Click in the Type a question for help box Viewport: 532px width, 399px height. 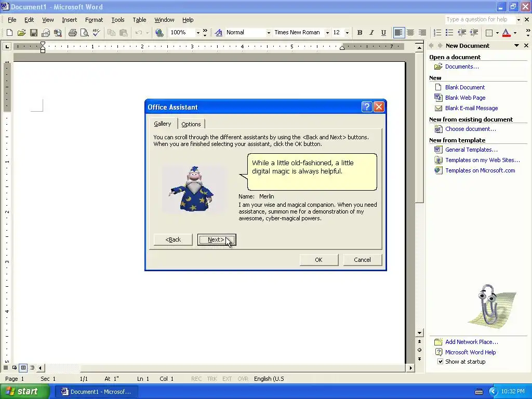click(x=480, y=19)
